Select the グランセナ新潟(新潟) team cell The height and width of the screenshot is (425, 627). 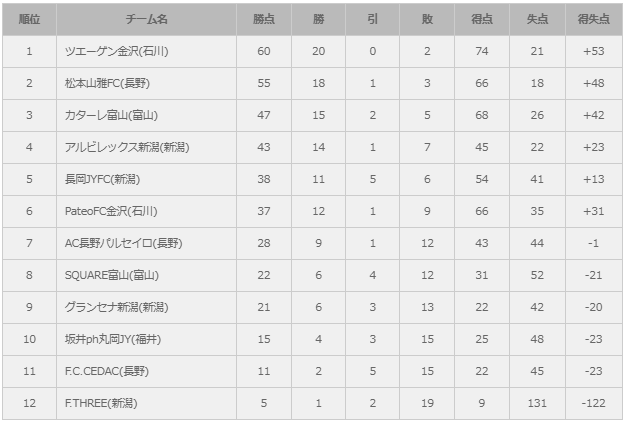(117, 307)
